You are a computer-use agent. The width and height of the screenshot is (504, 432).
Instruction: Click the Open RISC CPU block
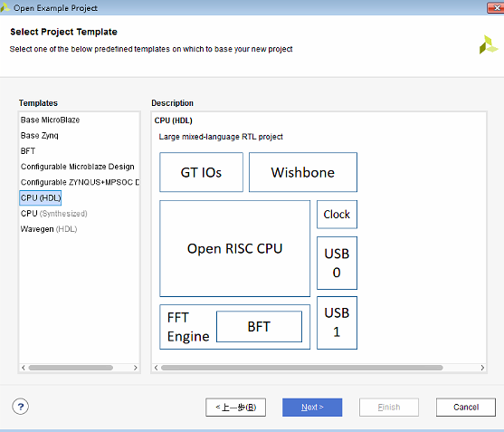235,249
